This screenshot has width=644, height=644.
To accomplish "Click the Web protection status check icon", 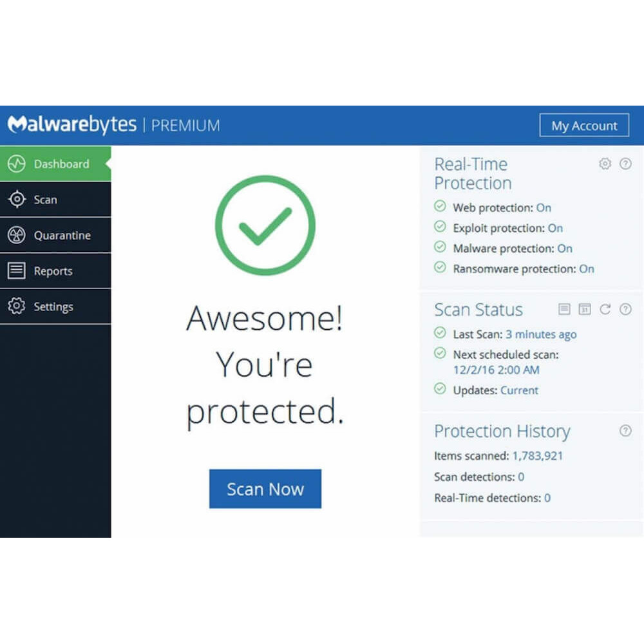I will 440,206.
